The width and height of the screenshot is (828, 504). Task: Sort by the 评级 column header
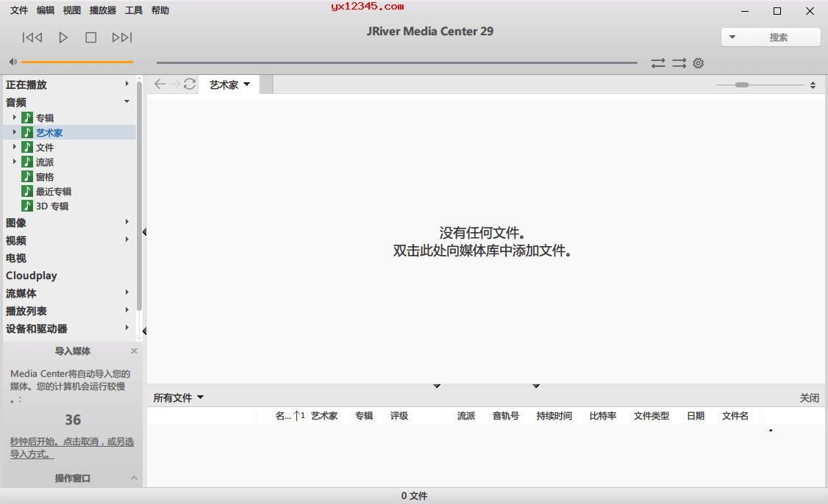pos(399,416)
